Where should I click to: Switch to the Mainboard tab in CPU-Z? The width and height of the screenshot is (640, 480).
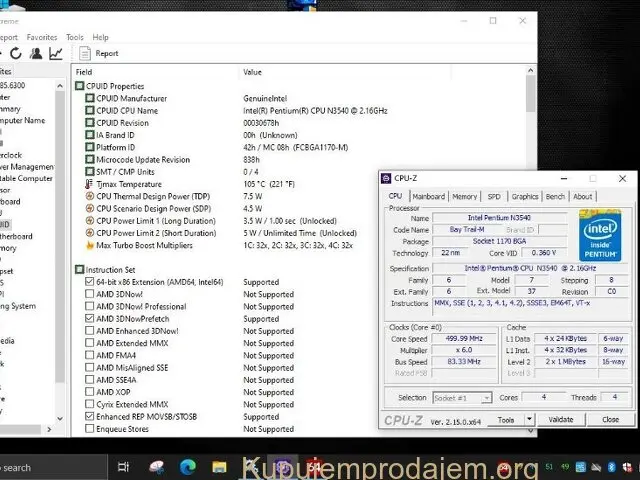coord(429,197)
